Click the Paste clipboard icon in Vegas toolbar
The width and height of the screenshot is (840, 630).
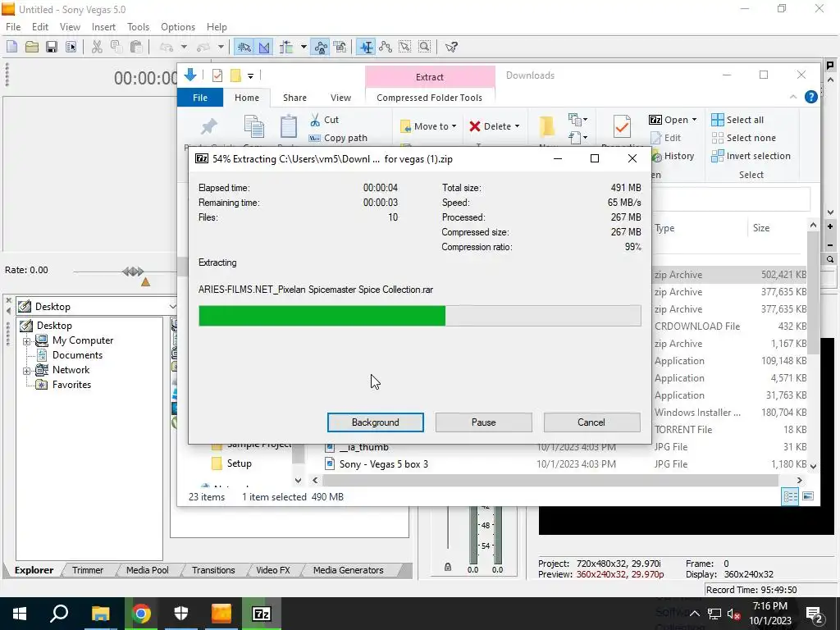(136, 47)
